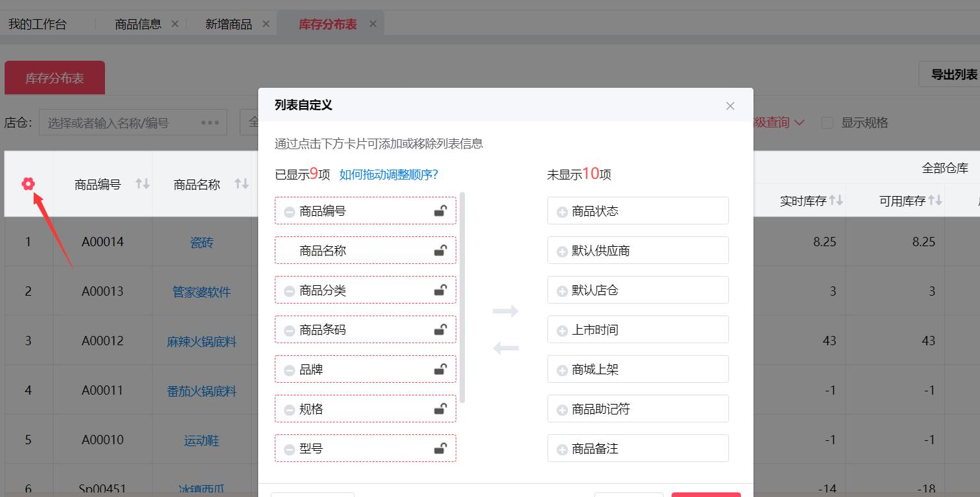Toggle the lock icon on 商品编号
The image size is (980, 497).
click(x=440, y=211)
